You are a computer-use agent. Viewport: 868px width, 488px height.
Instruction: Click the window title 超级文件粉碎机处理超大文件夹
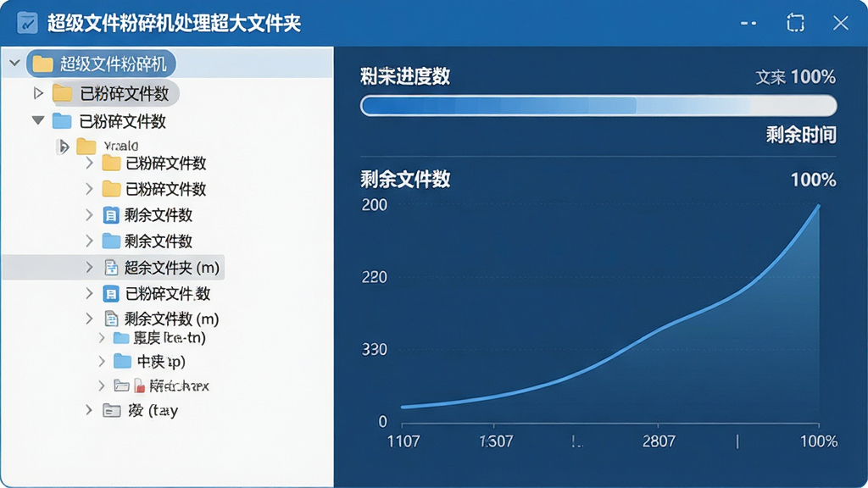pyautogui.click(x=174, y=23)
